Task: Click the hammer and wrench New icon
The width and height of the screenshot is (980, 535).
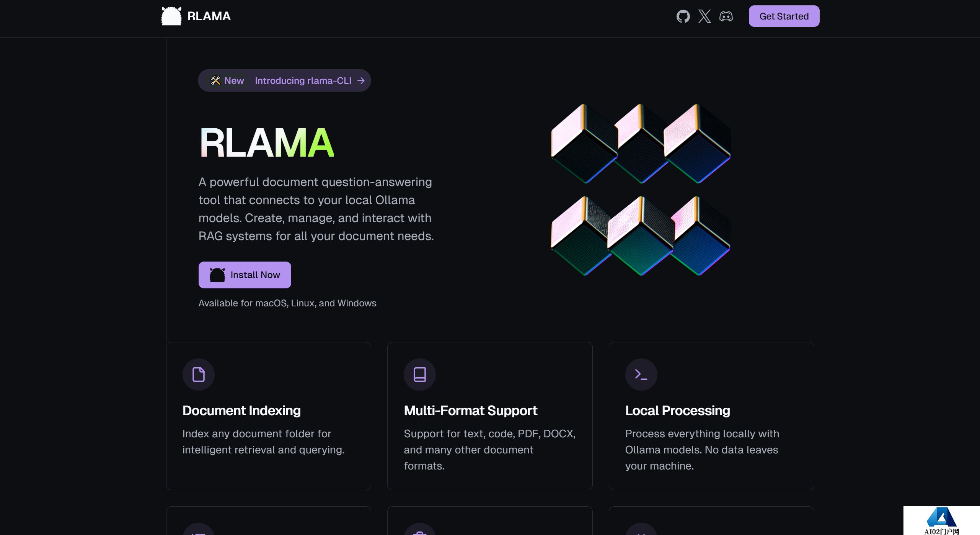Action: point(215,80)
